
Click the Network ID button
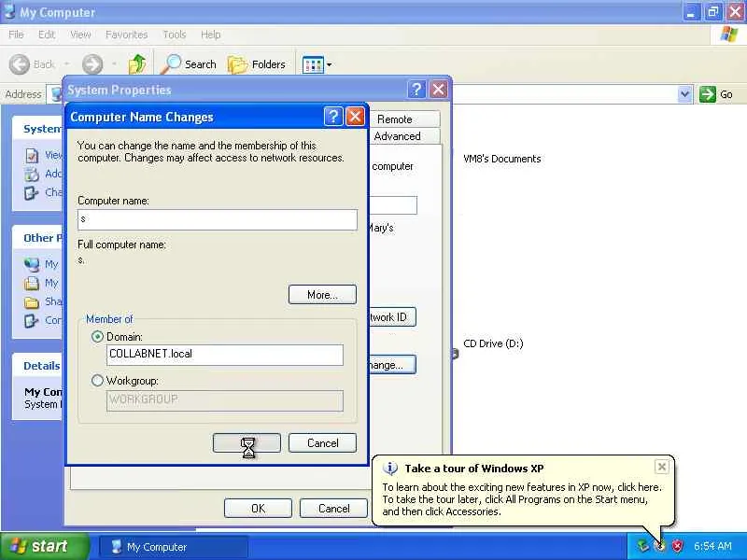click(x=391, y=317)
